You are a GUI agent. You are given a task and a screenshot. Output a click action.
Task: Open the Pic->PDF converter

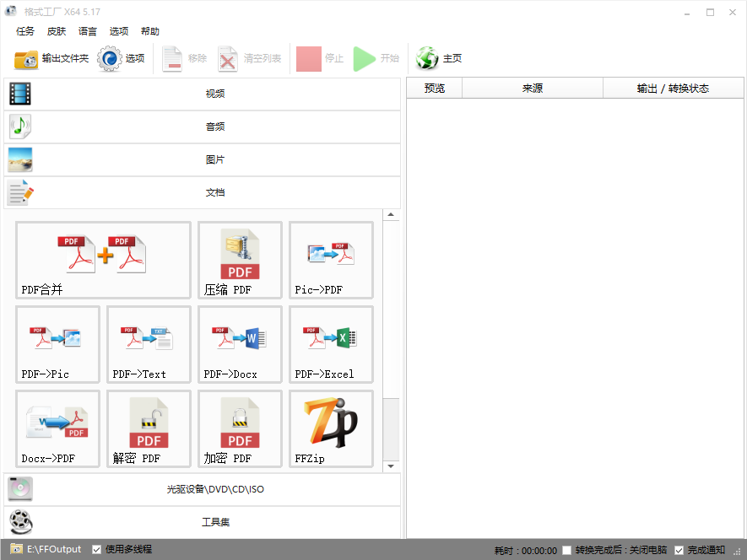coord(331,260)
